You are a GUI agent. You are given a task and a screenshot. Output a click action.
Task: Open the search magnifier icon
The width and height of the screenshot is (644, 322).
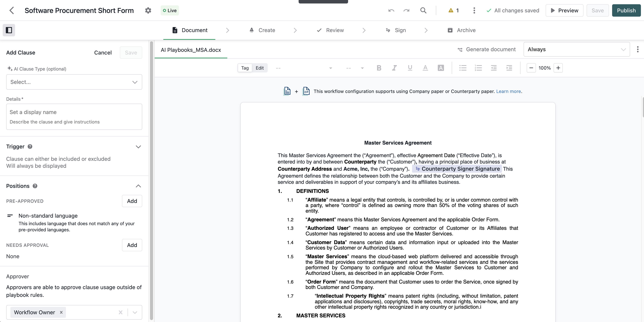[x=423, y=10]
